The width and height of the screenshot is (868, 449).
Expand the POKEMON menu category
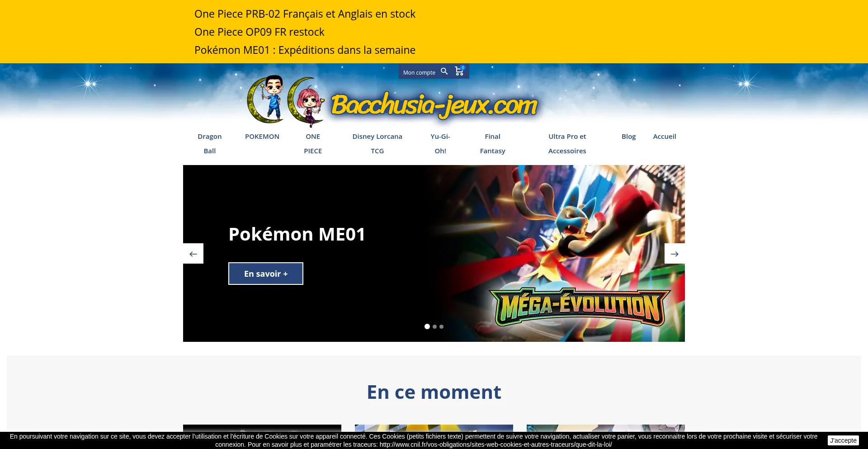(x=262, y=137)
